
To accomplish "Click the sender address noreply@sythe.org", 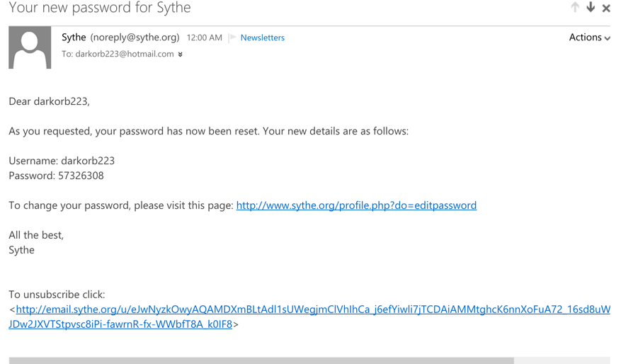I will 135,38.
